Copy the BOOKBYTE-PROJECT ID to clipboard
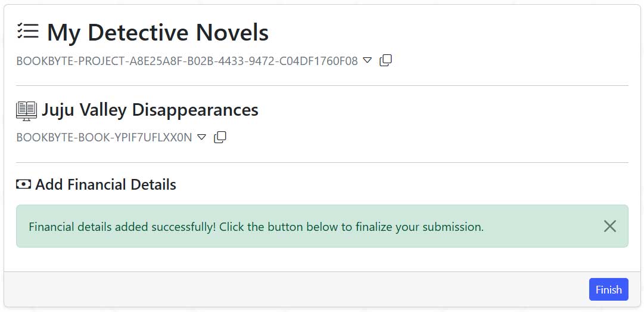 (x=385, y=60)
